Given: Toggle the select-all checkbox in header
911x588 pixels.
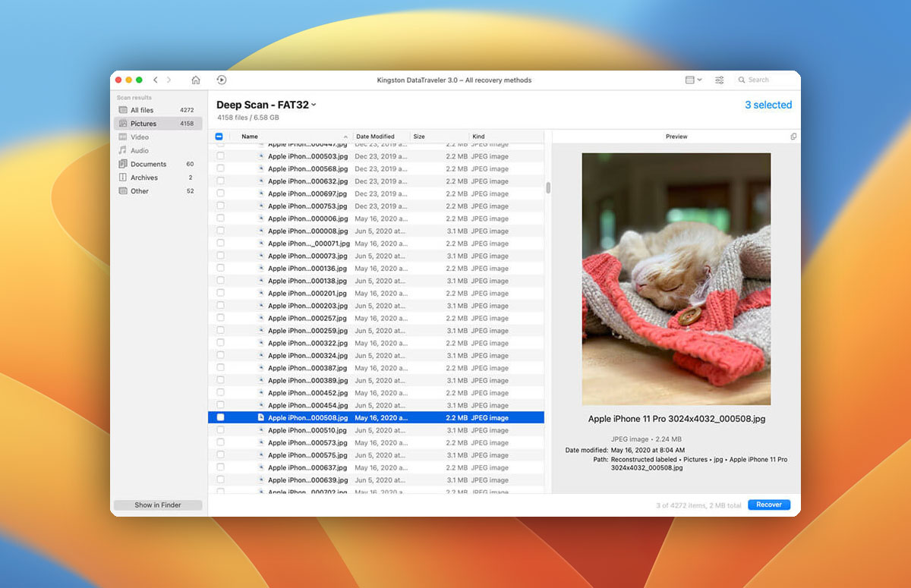Looking at the screenshot, I should 219,137.
